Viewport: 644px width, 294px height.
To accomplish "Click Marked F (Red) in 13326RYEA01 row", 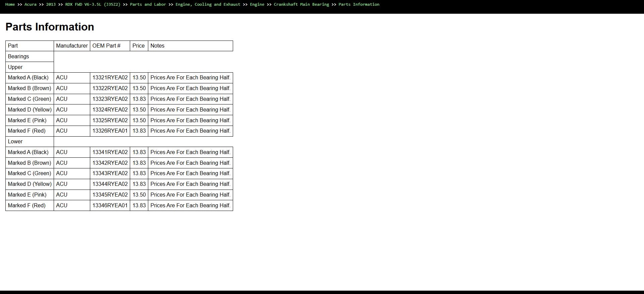I will click(27, 131).
